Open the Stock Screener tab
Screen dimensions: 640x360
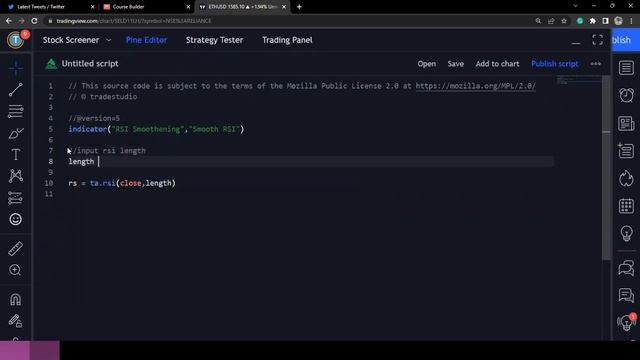click(x=71, y=40)
